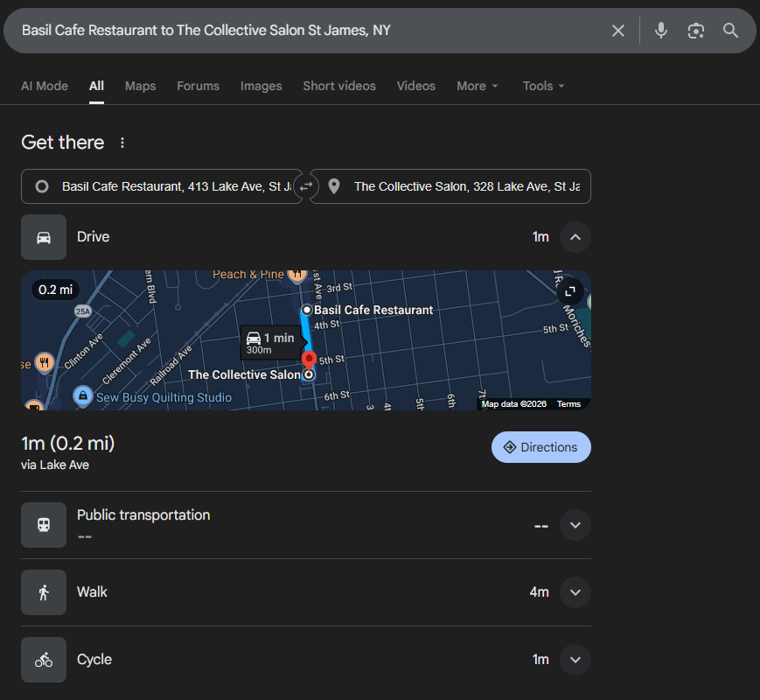
Task: Select the Walk travel mode icon
Action: click(x=44, y=592)
